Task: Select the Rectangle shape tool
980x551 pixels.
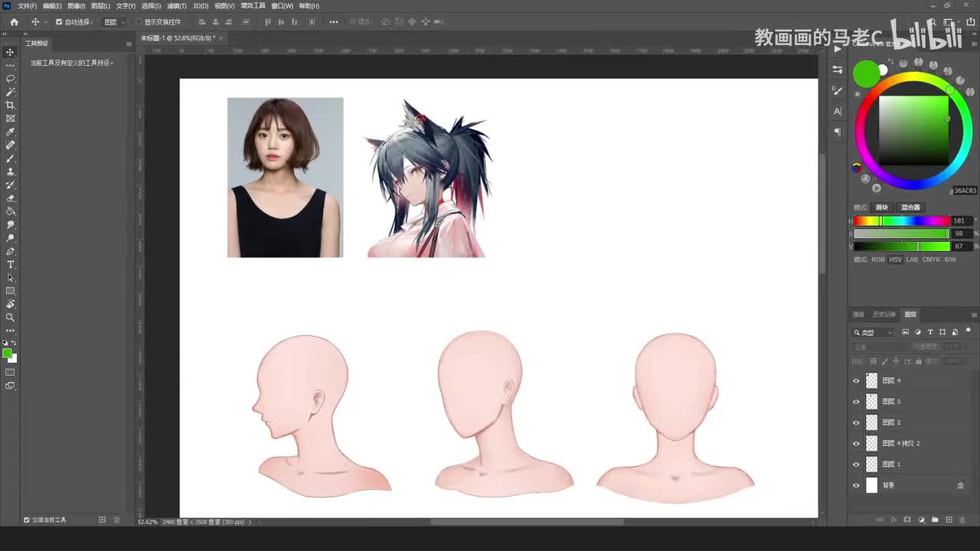Action: click(x=10, y=291)
